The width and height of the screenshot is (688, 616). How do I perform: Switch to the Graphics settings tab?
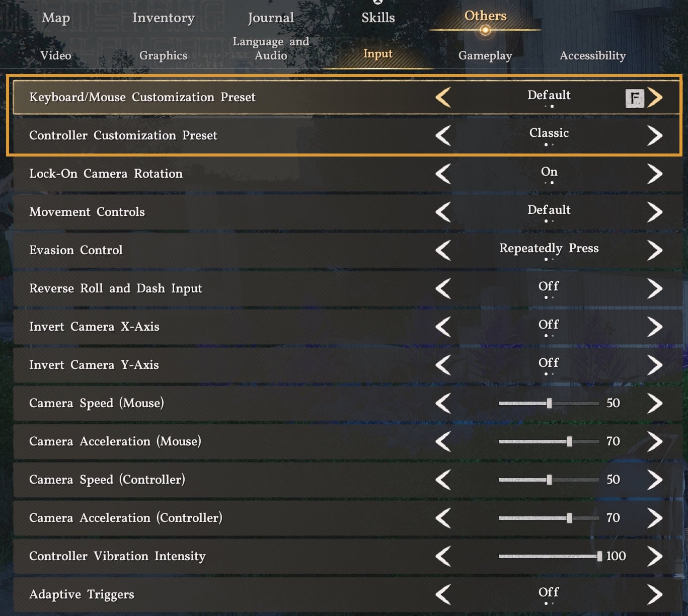pyautogui.click(x=163, y=55)
